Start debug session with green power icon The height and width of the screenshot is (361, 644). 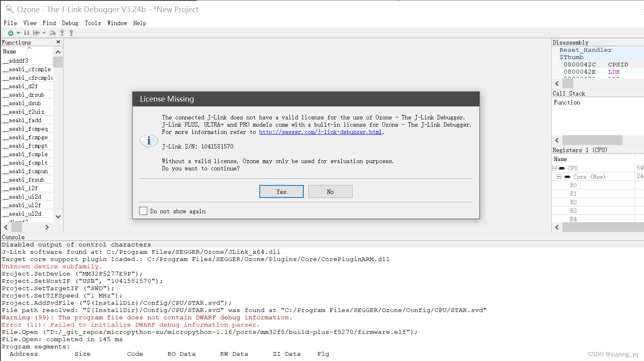11,33
